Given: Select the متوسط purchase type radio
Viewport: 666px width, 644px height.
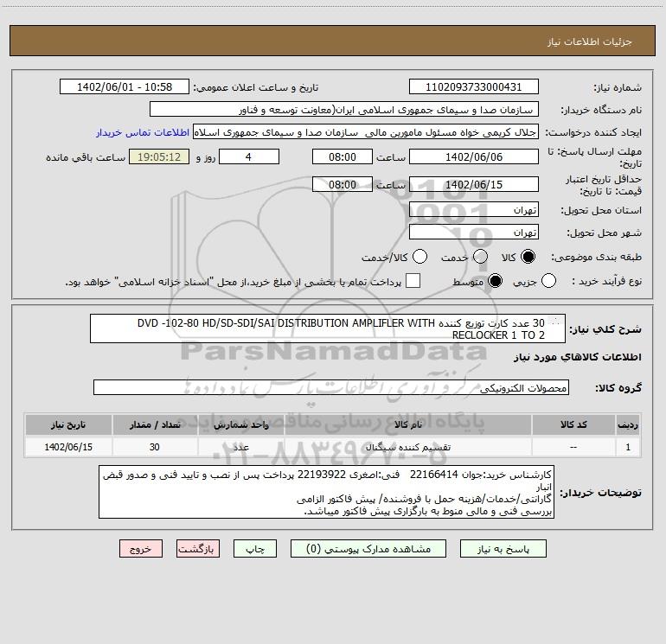Looking at the screenshot, I should point(495,281).
